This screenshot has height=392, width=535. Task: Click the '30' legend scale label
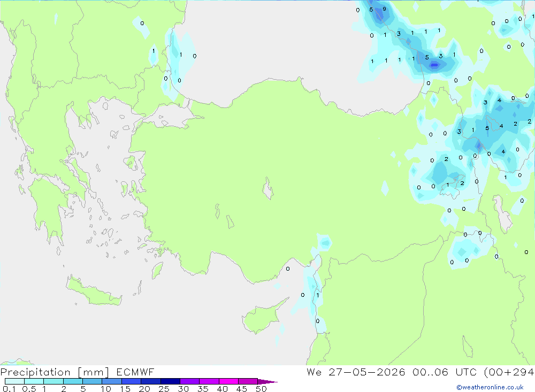pyautogui.click(x=183, y=389)
